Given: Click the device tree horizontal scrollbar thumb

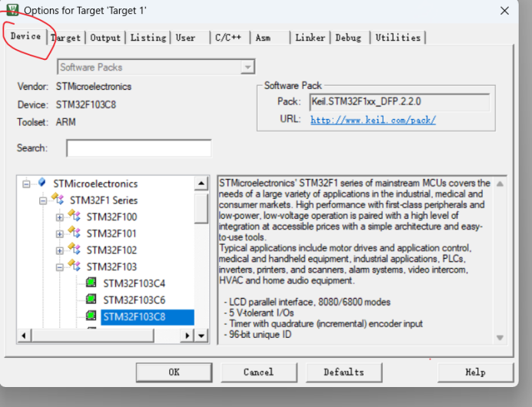Looking at the screenshot, I should pos(92,336).
